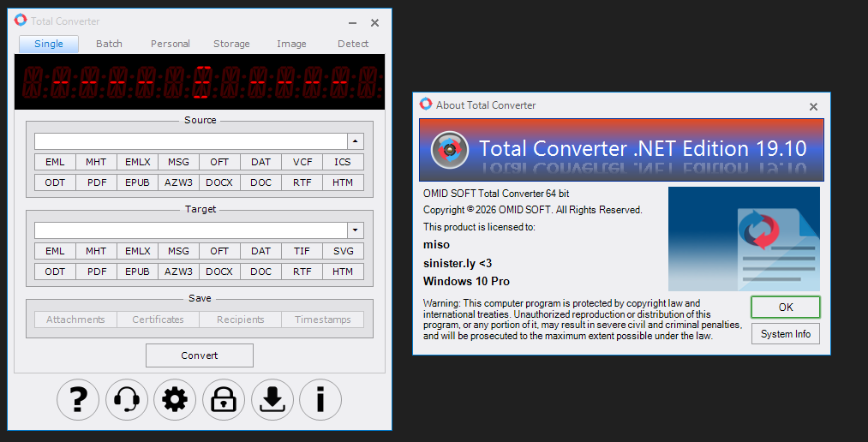Image resolution: width=868 pixels, height=442 pixels.
Task: Pick EMLX as Target format
Action: (x=137, y=251)
